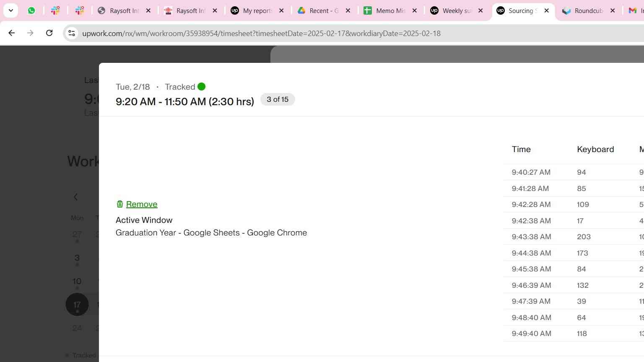Click keyboard count 173 cell
This screenshot has height=362, width=644.
582,253
